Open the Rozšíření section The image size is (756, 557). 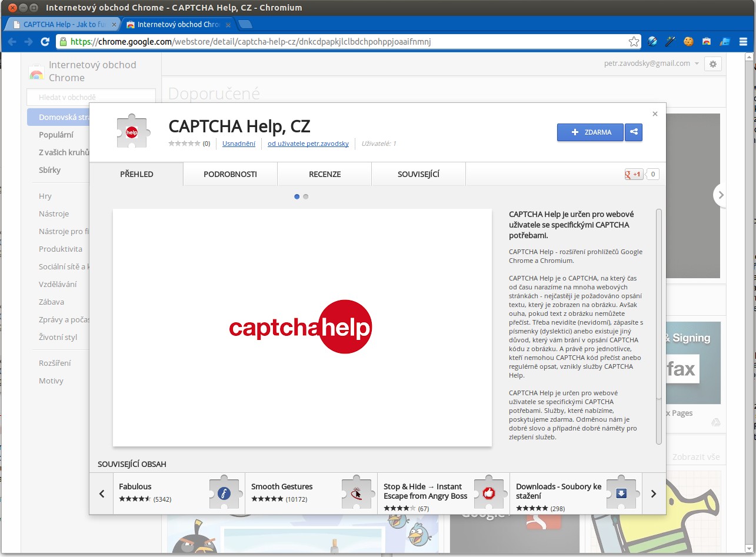coord(55,363)
